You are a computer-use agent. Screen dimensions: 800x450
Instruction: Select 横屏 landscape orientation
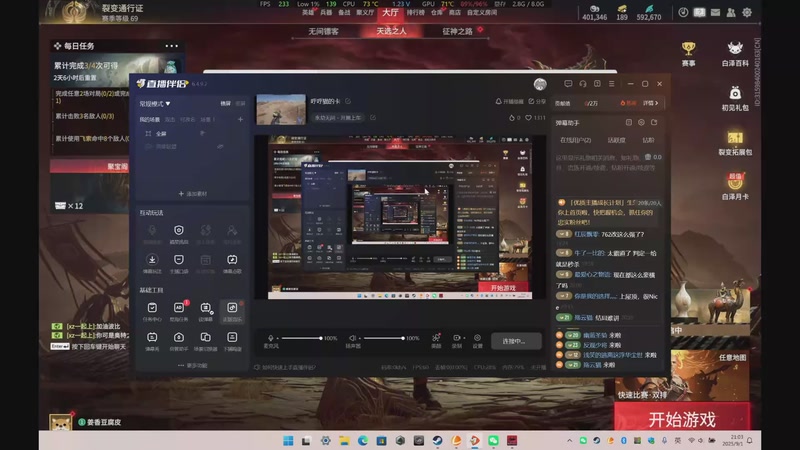point(225,104)
